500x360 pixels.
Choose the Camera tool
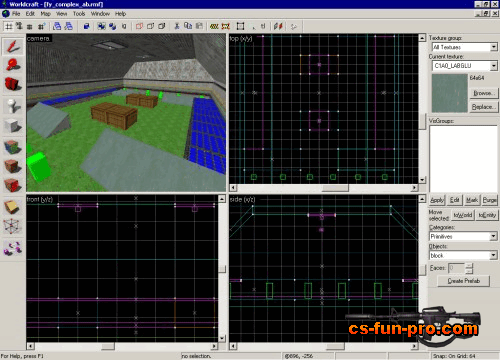pos(13,84)
